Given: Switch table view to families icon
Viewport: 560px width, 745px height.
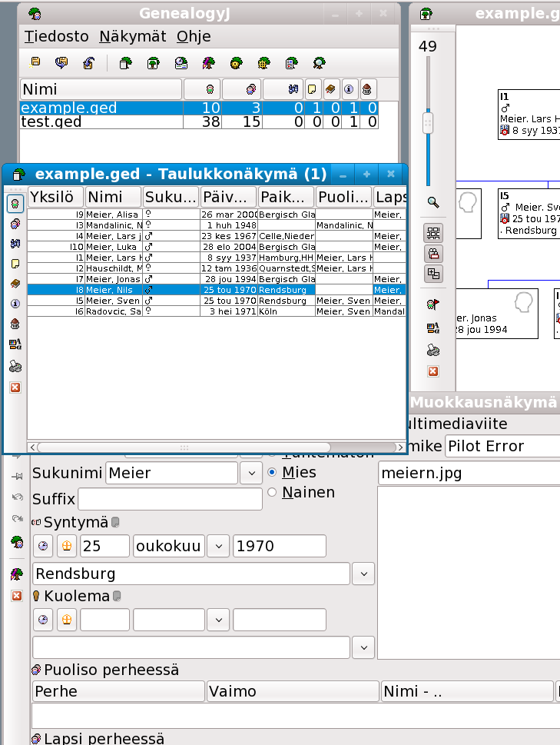Looking at the screenshot, I should point(15,224).
